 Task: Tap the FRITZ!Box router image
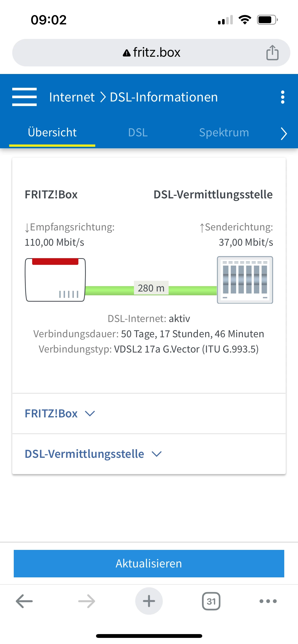(55, 280)
